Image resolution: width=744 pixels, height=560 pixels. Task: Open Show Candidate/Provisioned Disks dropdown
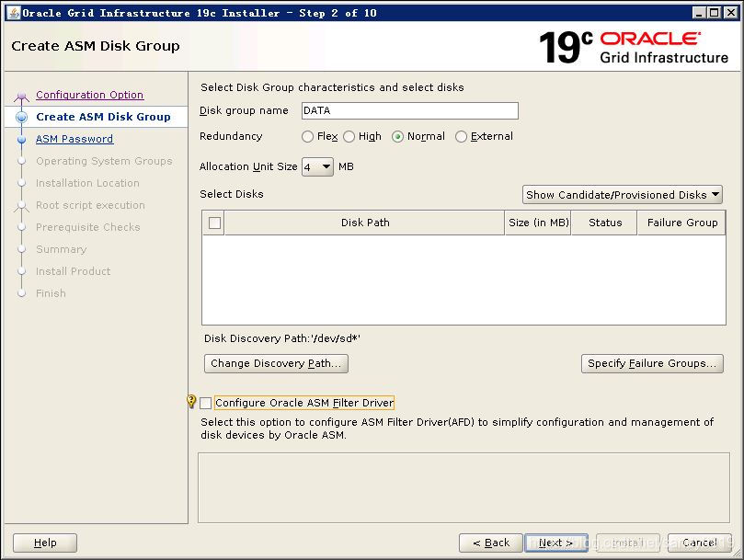coord(622,195)
